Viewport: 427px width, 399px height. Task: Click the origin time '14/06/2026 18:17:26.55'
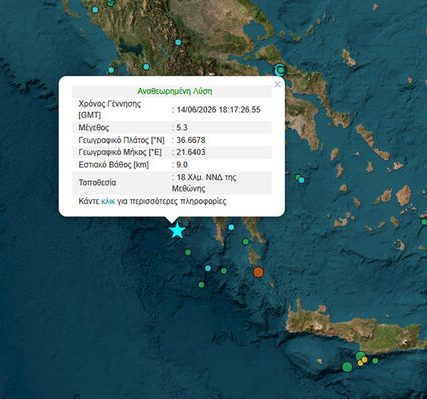point(218,110)
